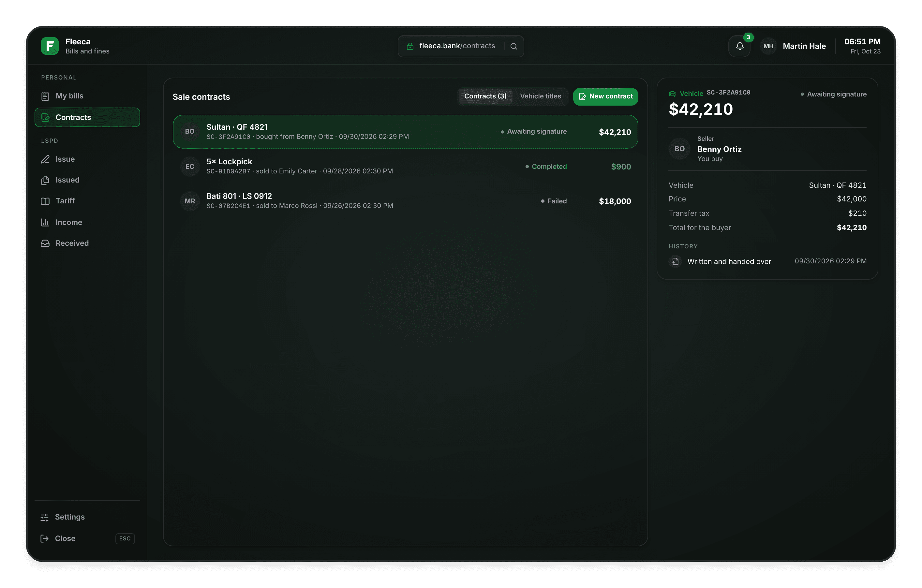Select the Sultan · QF 4821 contract row

[406, 132]
